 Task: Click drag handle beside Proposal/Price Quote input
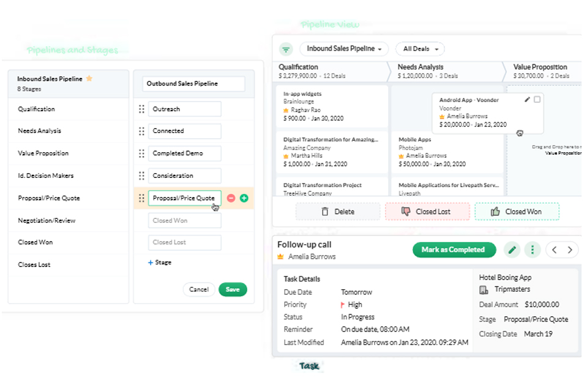[x=141, y=198]
